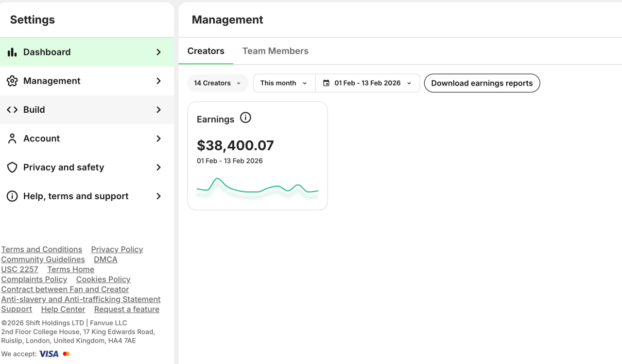The width and height of the screenshot is (622, 364).
Task: Expand Privacy and safety chevron
Action: tap(158, 167)
